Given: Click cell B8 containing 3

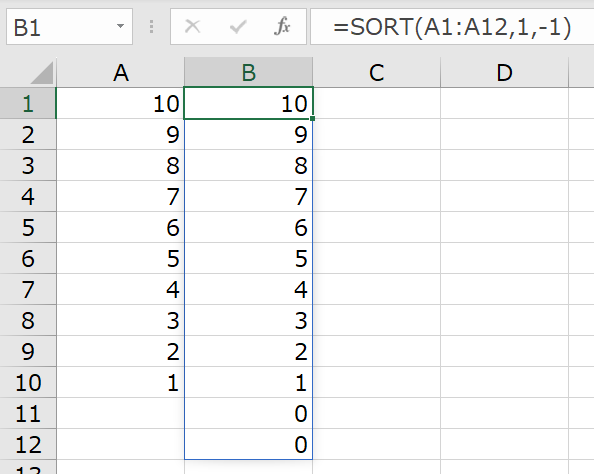Looking at the screenshot, I should point(249,320).
